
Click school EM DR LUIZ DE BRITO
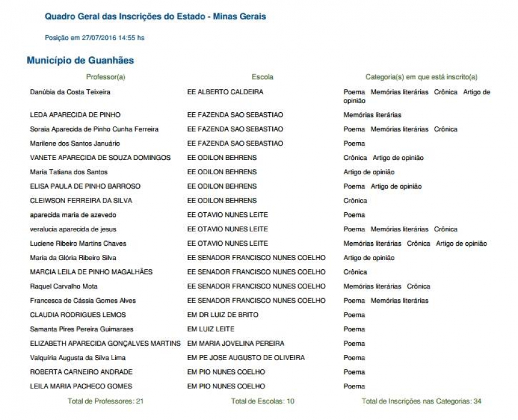coord(223,315)
